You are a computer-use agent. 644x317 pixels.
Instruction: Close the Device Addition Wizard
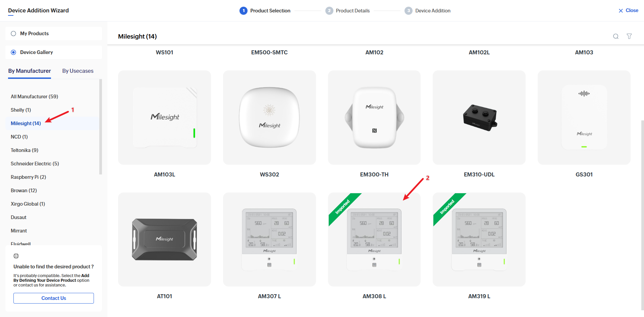tap(628, 10)
